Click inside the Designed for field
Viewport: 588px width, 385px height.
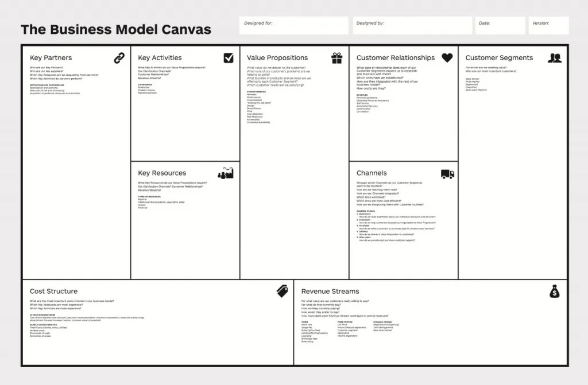[x=293, y=25]
